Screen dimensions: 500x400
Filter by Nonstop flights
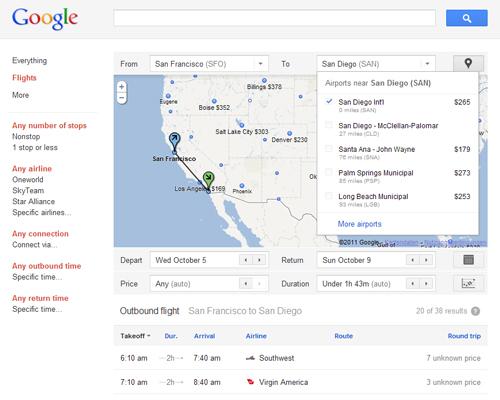click(26, 137)
